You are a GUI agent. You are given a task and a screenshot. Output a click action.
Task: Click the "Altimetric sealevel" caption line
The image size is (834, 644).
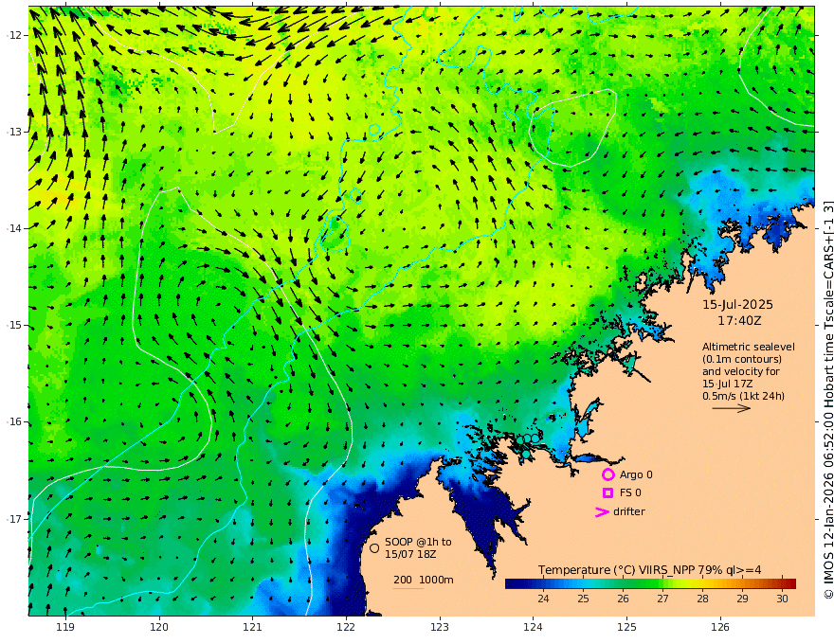point(749,347)
